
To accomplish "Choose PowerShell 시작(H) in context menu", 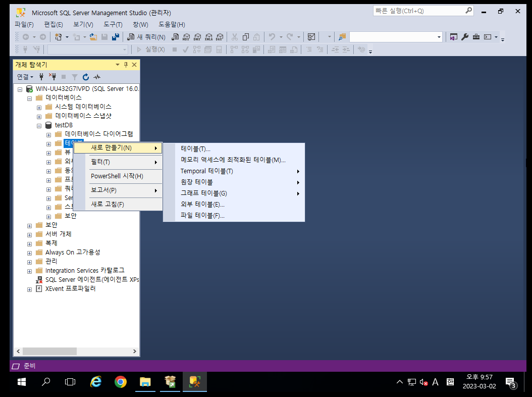I will tap(118, 176).
